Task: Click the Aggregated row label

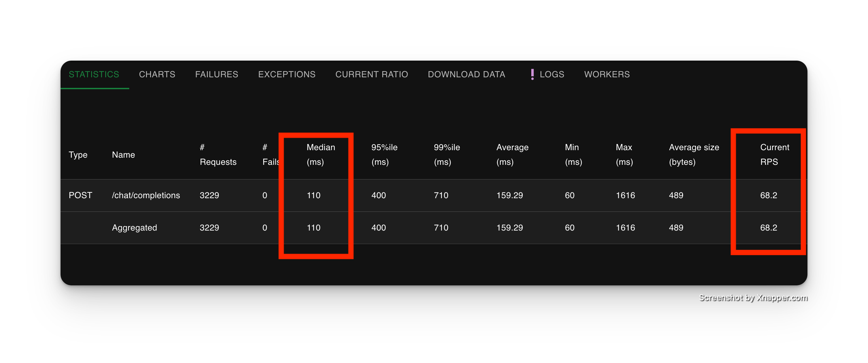Action: click(x=134, y=228)
